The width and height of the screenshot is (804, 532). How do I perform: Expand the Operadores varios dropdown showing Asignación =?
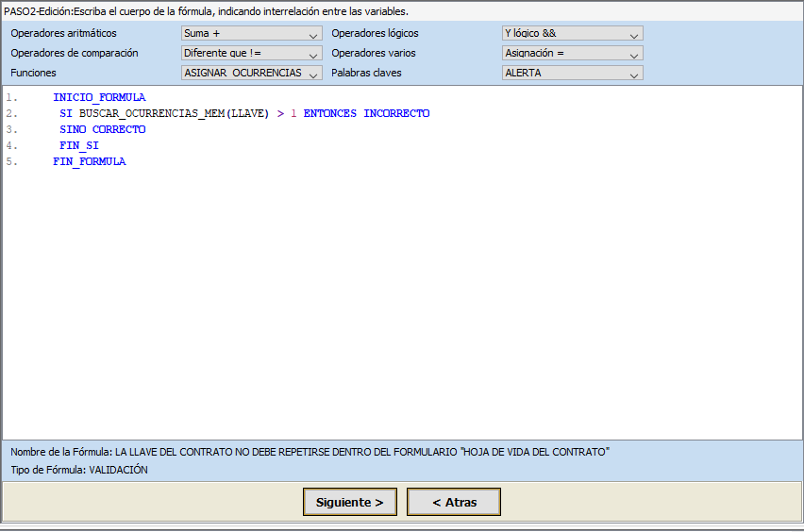coord(572,54)
